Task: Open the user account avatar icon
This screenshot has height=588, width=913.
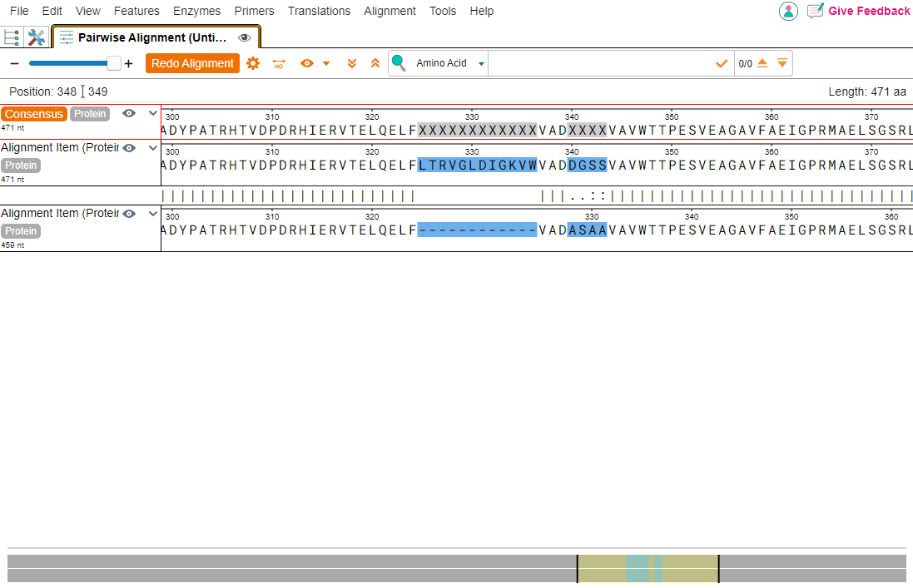Action: pos(788,11)
